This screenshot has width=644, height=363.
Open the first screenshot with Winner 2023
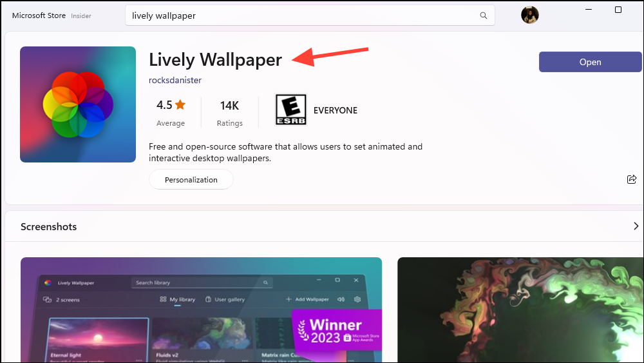(x=201, y=310)
